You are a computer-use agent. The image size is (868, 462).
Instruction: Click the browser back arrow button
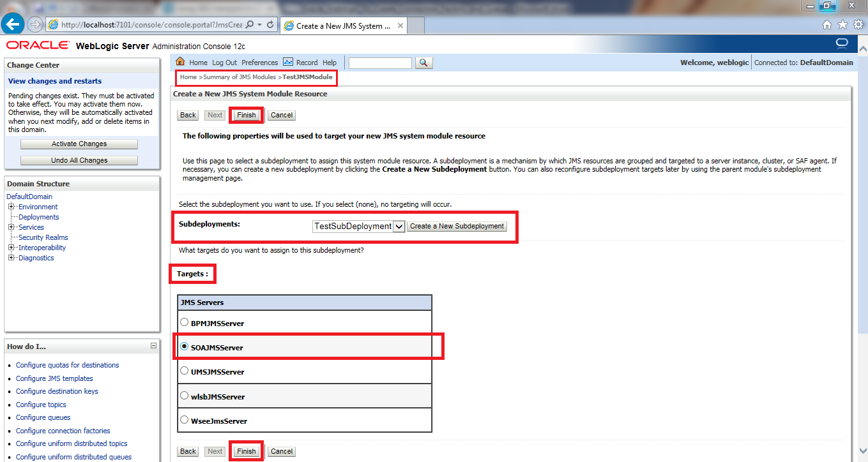click(13, 24)
